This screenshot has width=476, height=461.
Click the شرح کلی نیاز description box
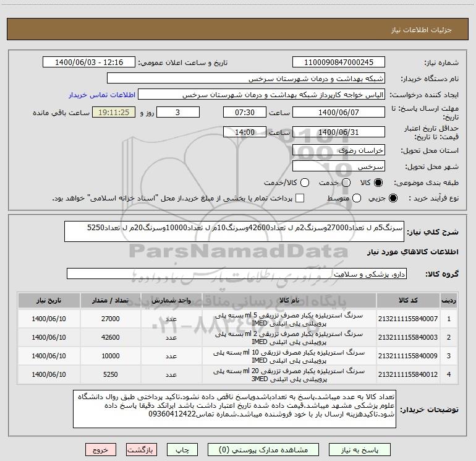tap(234, 231)
